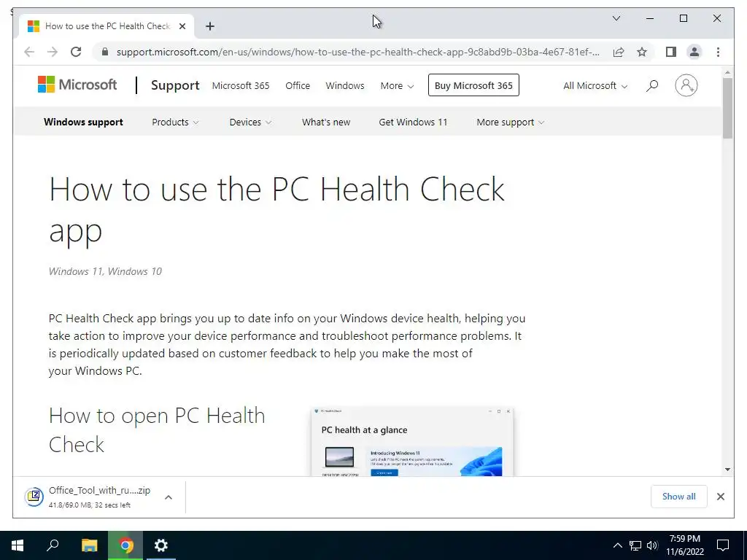The width and height of the screenshot is (747, 560).
Task: Close the downloads bar
Action: click(x=720, y=497)
